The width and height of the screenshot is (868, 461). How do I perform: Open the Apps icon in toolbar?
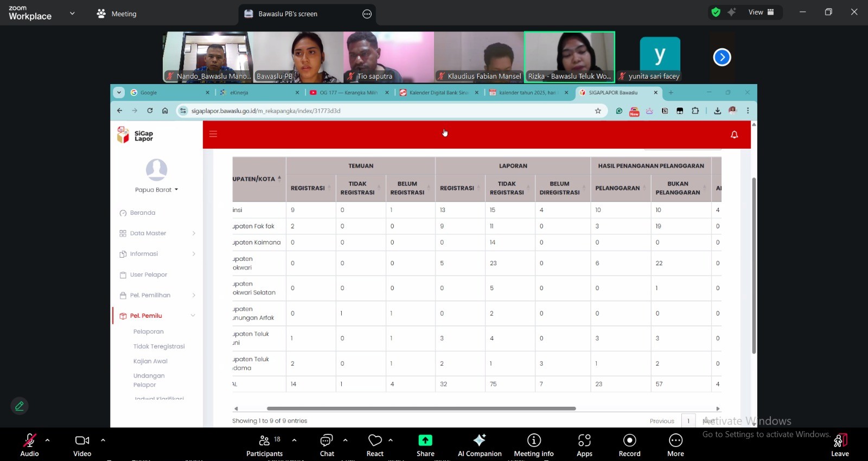pyautogui.click(x=584, y=441)
